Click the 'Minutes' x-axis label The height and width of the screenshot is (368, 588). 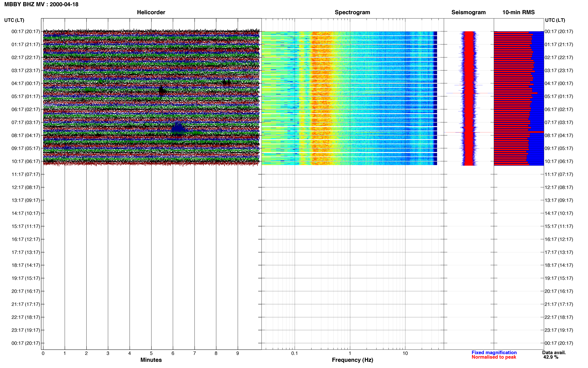[151, 360]
